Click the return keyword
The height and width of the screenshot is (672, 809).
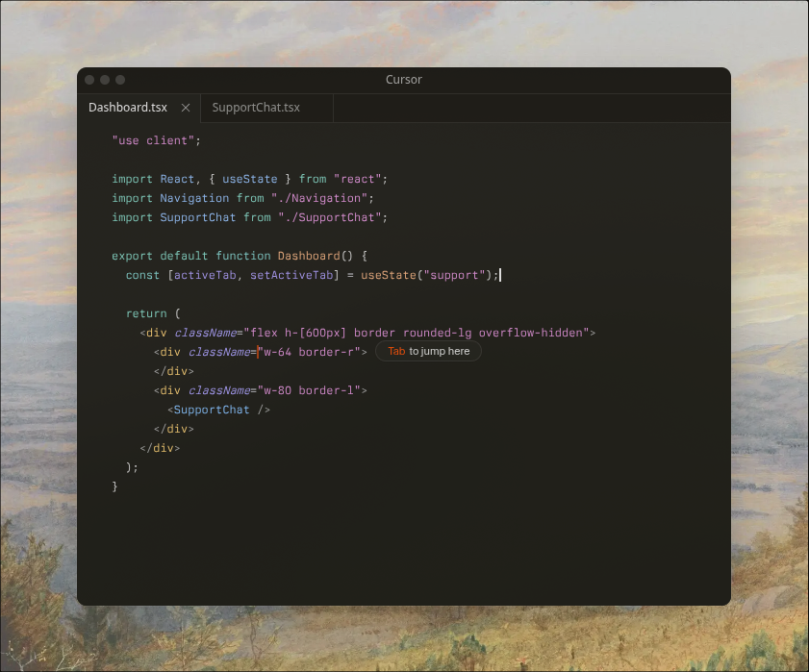[x=146, y=313]
